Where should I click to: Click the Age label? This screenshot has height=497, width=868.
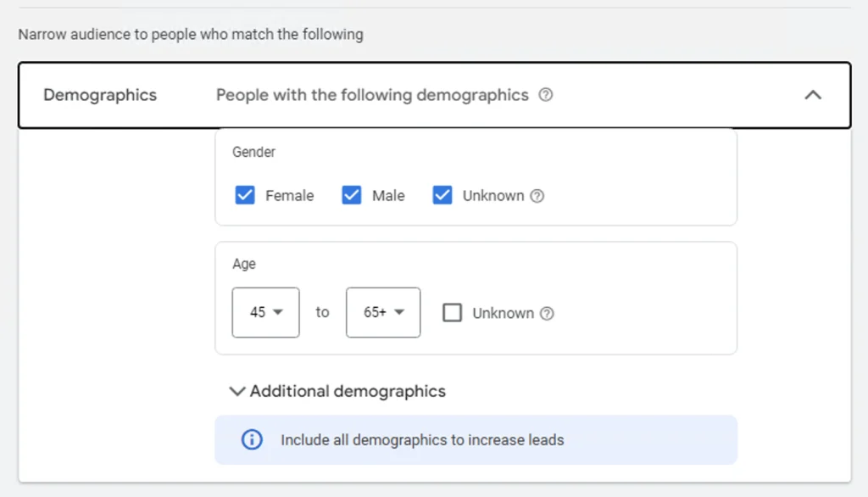pyautogui.click(x=243, y=264)
